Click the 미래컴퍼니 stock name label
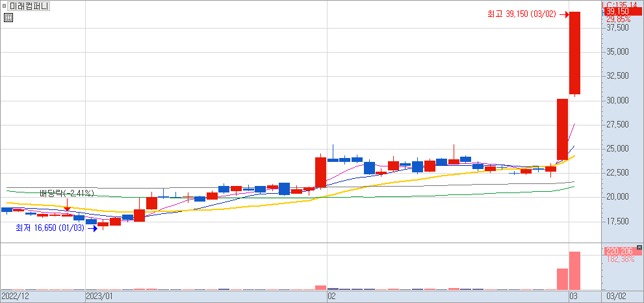This screenshot has width=644, height=303. tap(29, 6)
